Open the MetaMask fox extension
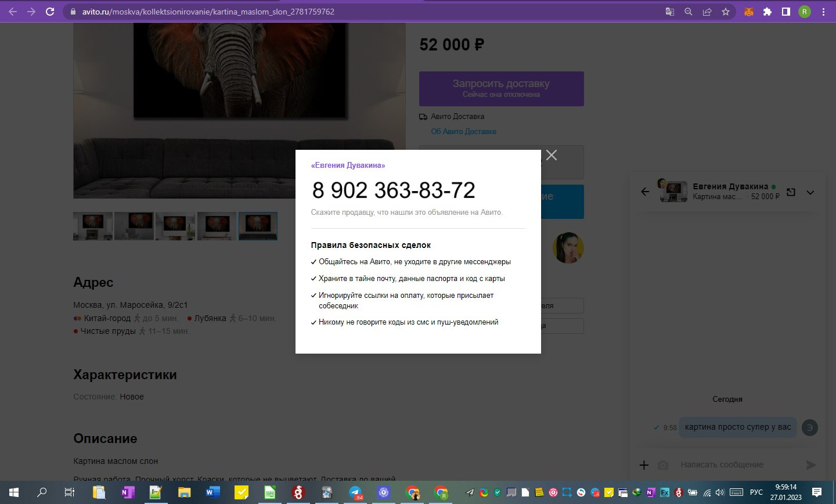The width and height of the screenshot is (836, 504). coord(749,12)
